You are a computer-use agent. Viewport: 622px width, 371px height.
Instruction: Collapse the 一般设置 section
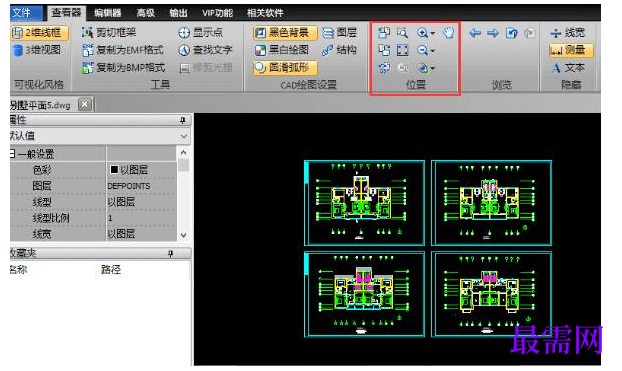13,154
